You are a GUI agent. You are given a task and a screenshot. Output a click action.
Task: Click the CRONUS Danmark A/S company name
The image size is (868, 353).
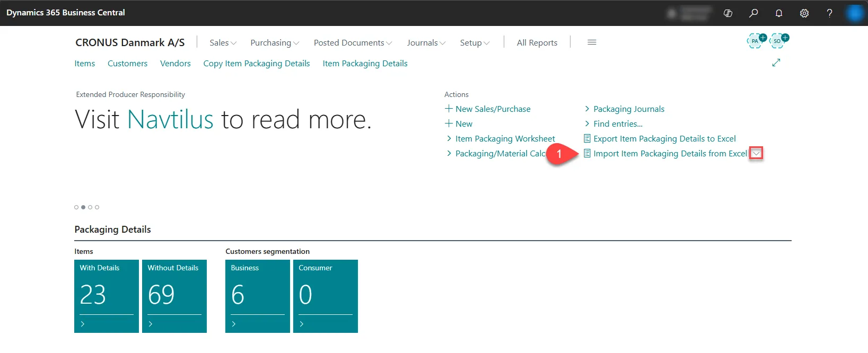pos(130,42)
